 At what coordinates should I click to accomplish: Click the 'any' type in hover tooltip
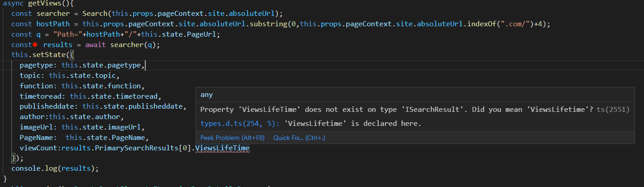coord(206,95)
